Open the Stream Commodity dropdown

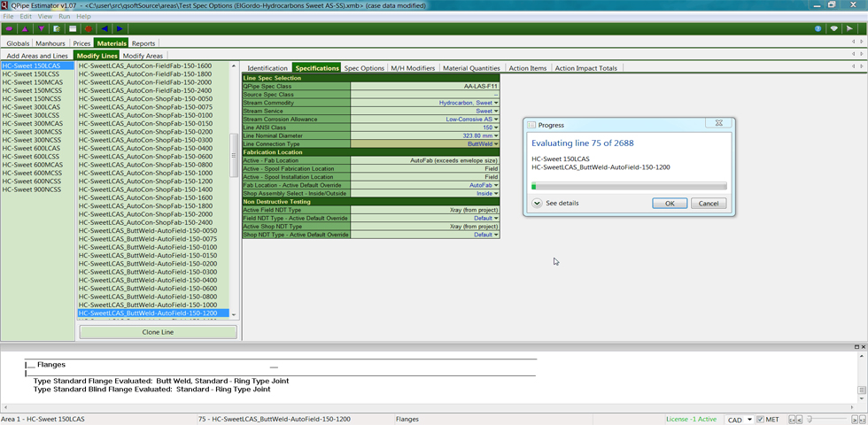[x=496, y=103]
